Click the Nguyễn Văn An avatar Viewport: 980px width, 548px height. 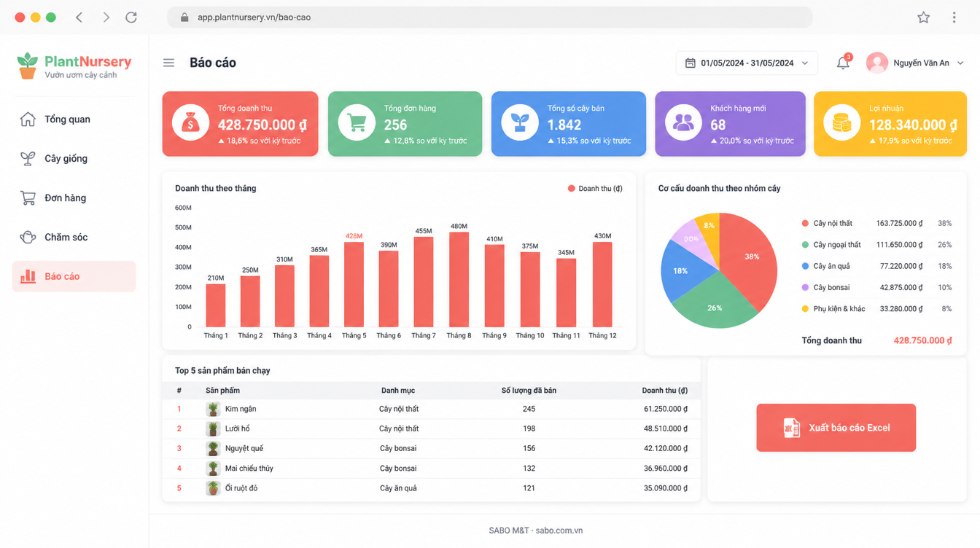click(x=876, y=63)
